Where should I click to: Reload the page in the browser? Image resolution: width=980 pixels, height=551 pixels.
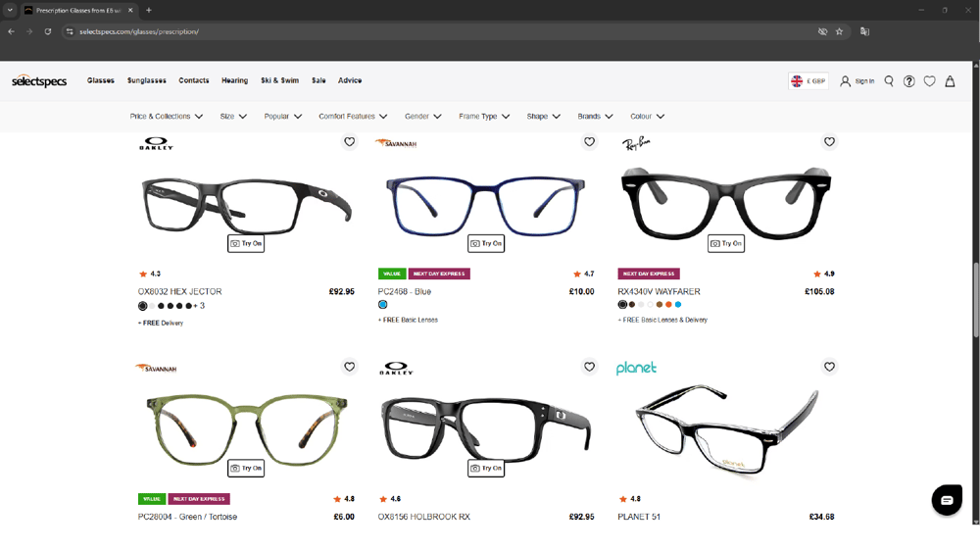click(47, 31)
